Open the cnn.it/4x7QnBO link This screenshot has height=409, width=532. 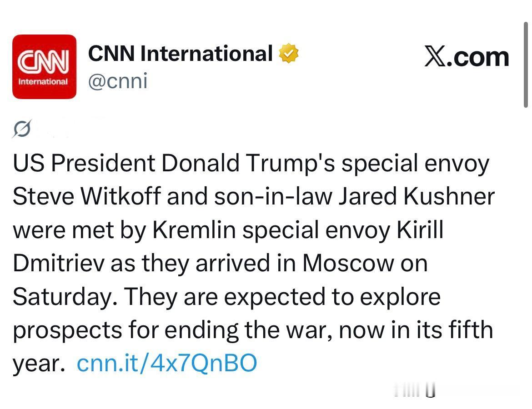click(x=167, y=363)
